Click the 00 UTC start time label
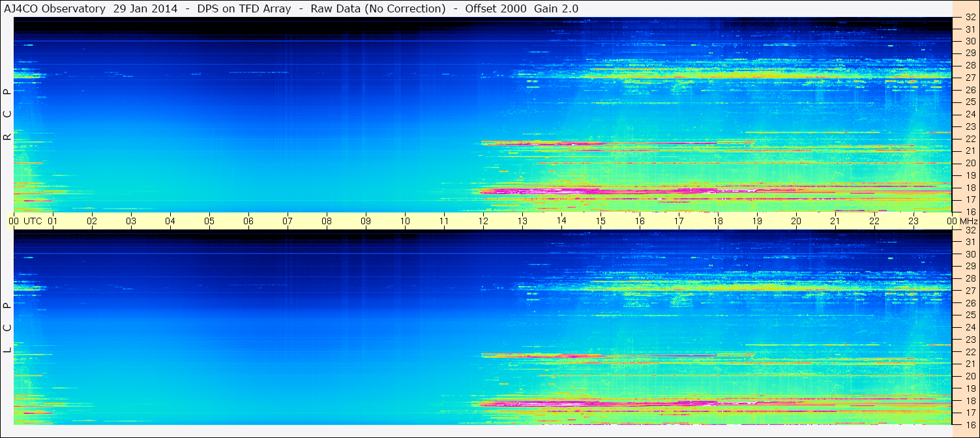Image resolution: width=980 pixels, height=438 pixels. point(25,221)
